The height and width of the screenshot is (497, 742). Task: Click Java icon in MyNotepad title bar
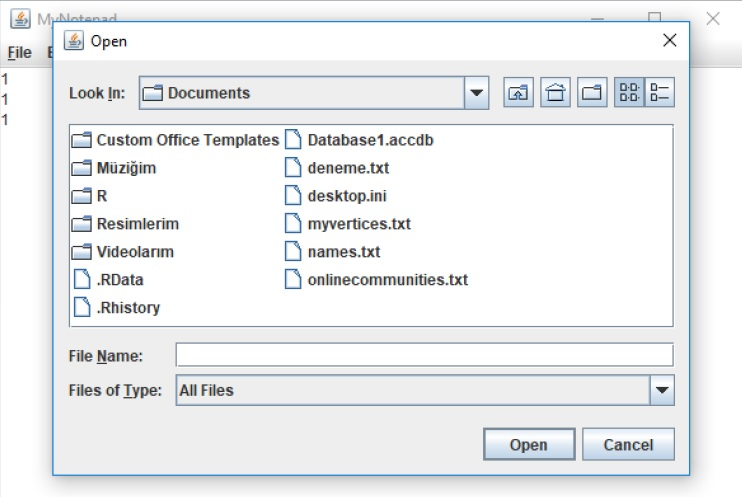[20, 19]
